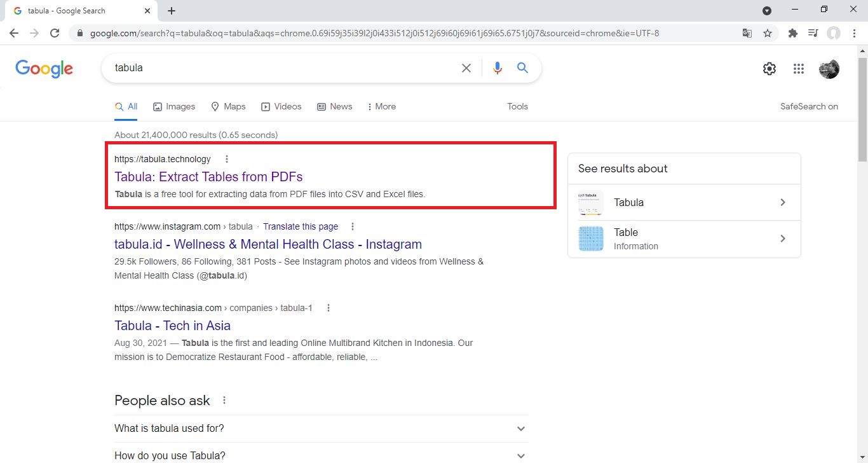Click the https://tabula.technology URL text
This screenshot has width=868, height=463.
tap(162, 159)
